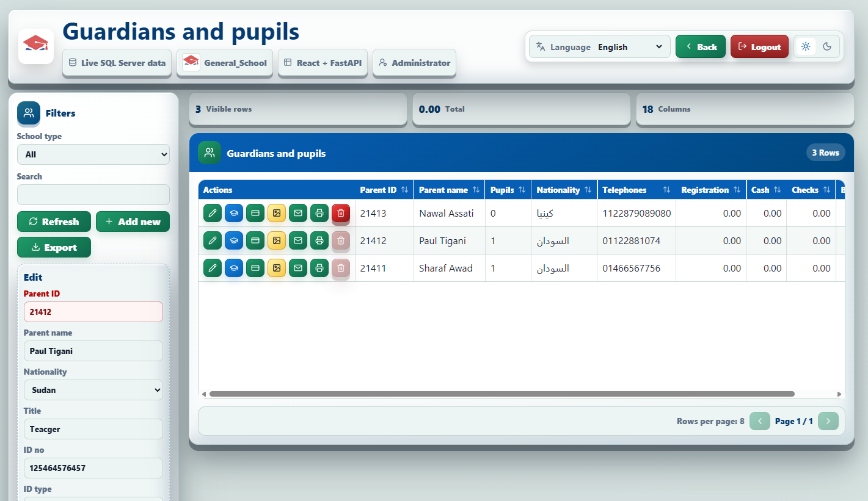Click the Parent ID field showing 21412

(x=93, y=312)
